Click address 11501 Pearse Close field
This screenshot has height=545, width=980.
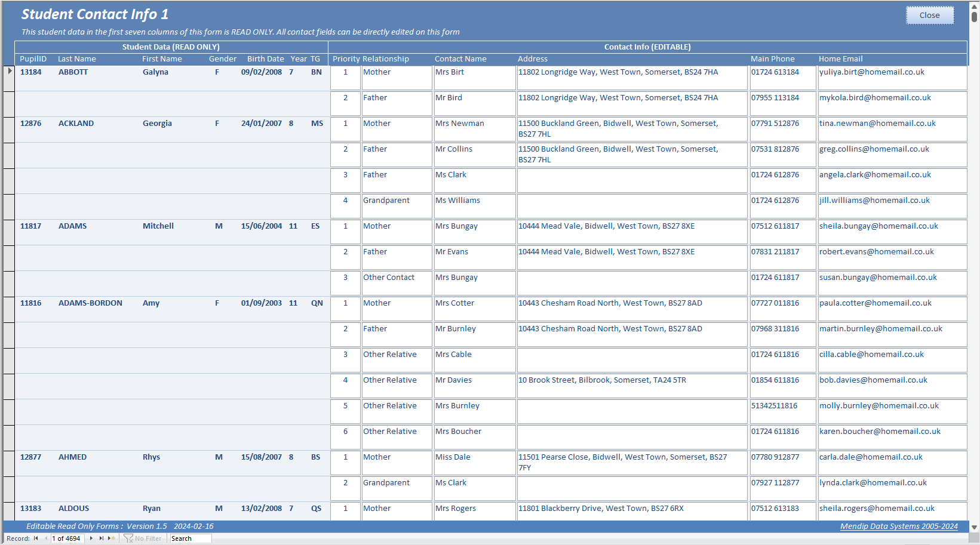pyautogui.click(x=632, y=463)
